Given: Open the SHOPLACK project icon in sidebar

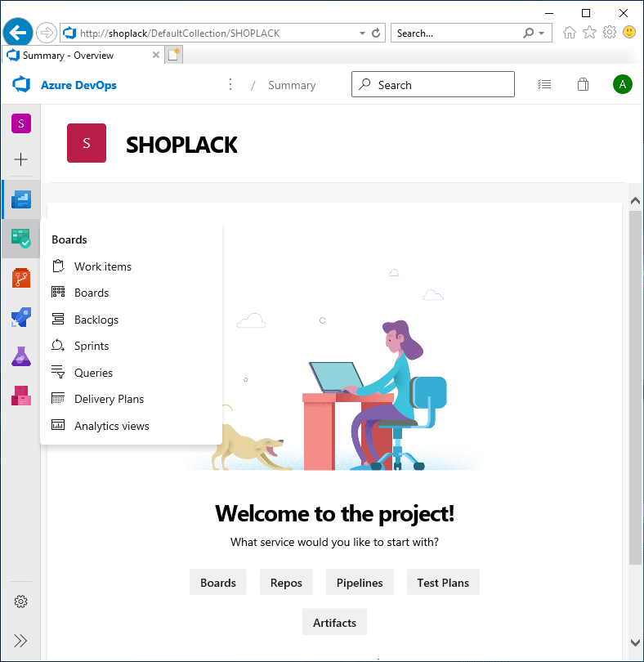Looking at the screenshot, I should pyautogui.click(x=21, y=123).
